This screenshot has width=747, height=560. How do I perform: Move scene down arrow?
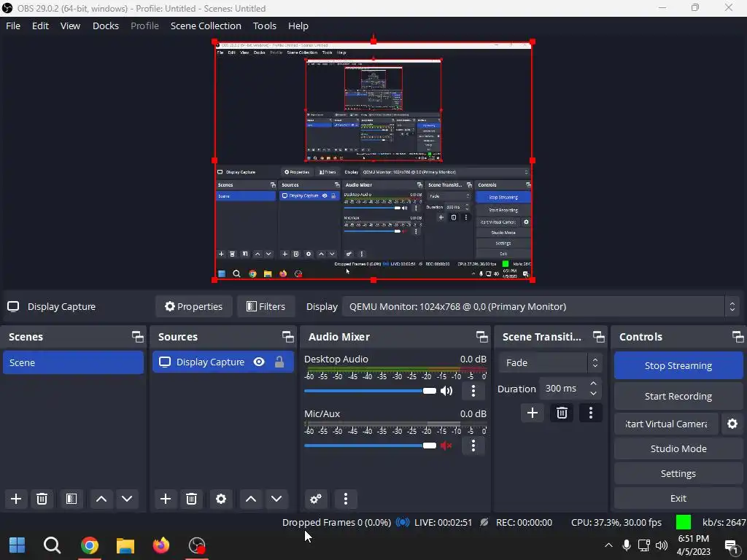(x=127, y=499)
